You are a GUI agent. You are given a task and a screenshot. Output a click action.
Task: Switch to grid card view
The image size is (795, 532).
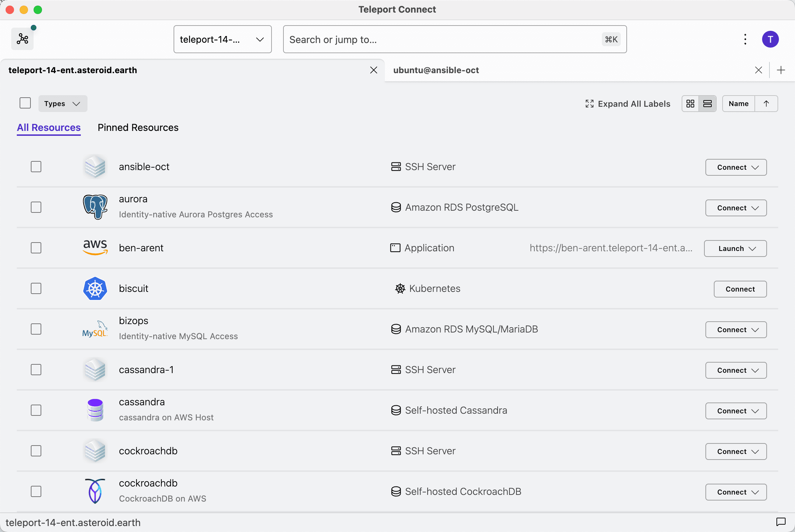coord(690,104)
